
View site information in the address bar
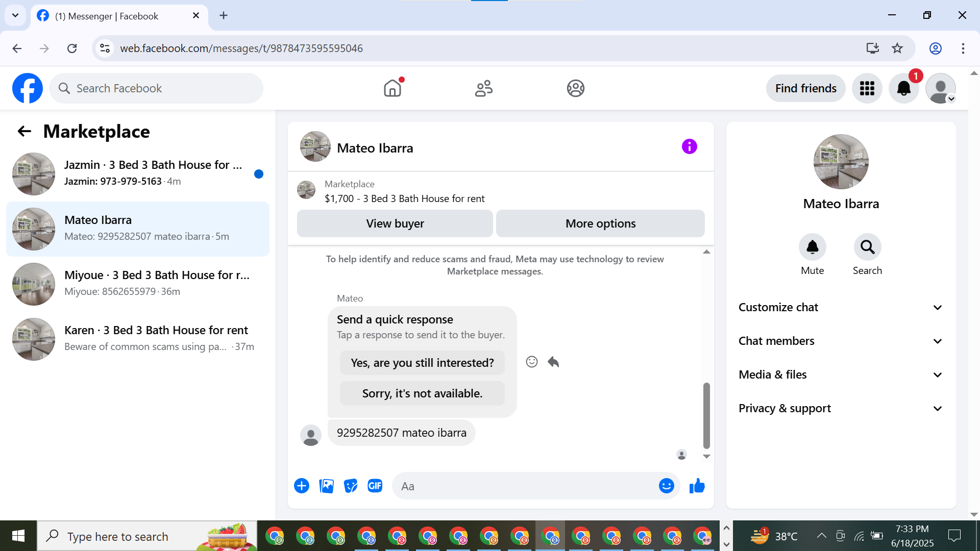click(105, 48)
